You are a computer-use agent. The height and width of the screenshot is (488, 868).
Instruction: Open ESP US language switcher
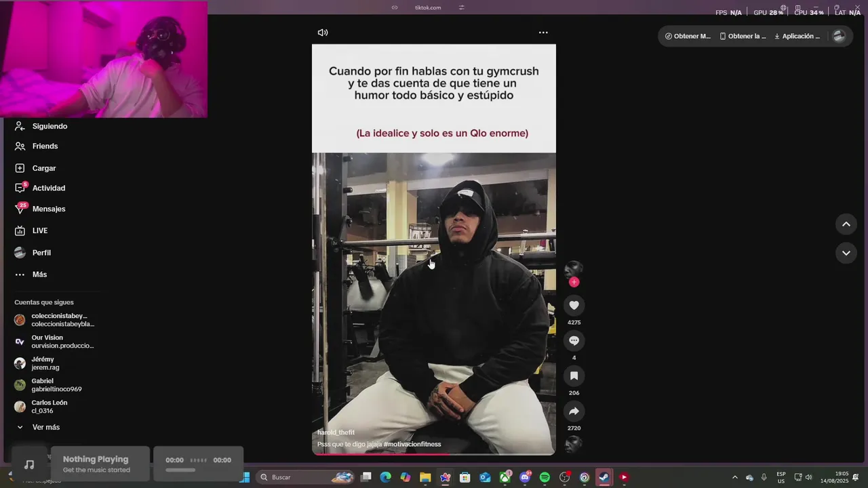click(x=781, y=477)
